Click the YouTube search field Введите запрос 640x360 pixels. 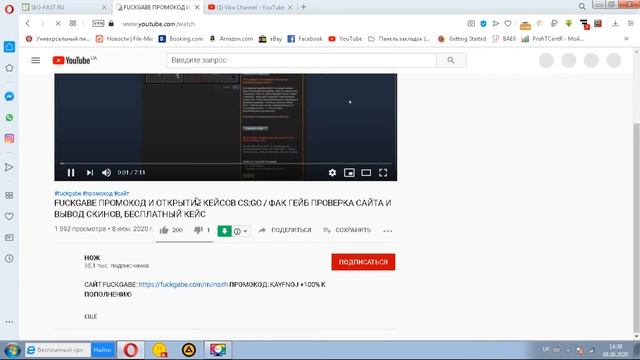pyautogui.click(x=301, y=60)
